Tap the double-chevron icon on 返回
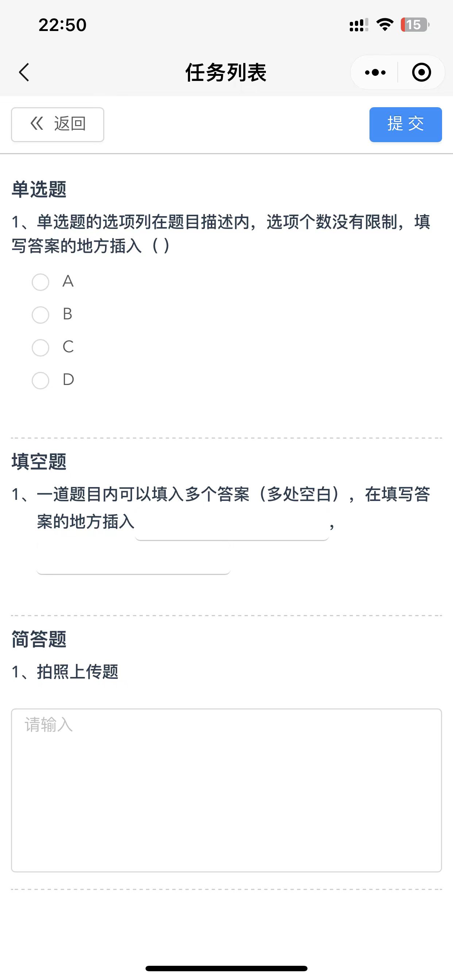This screenshot has width=453, height=980. pyautogui.click(x=37, y=124)
